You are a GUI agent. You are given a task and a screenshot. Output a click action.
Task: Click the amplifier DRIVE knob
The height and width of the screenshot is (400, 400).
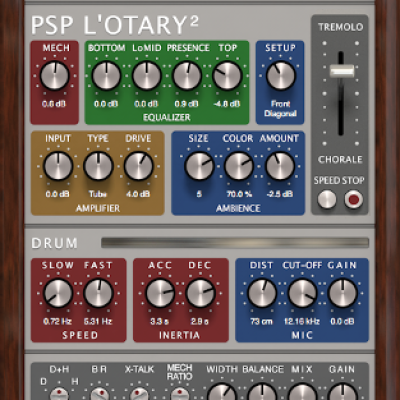[139, 166]
